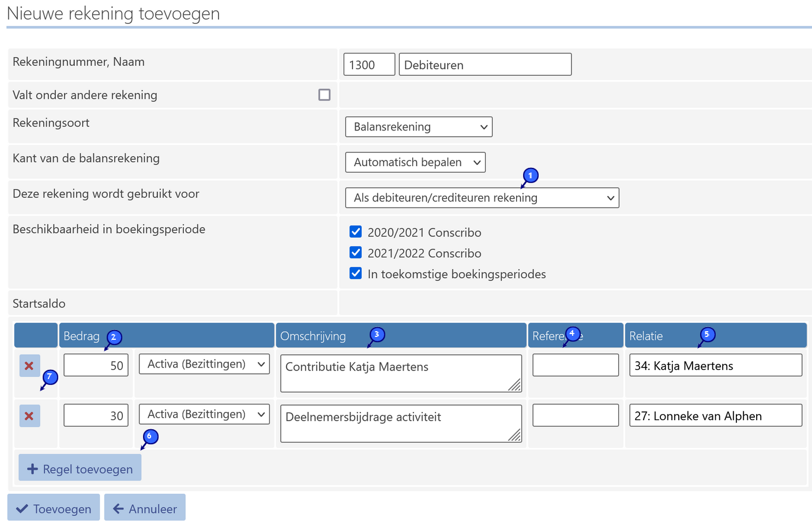Click the Referentie field in Katja Maertens row
Image resolution: width=812 pixels, height=521 pixels.
[576, 365]
